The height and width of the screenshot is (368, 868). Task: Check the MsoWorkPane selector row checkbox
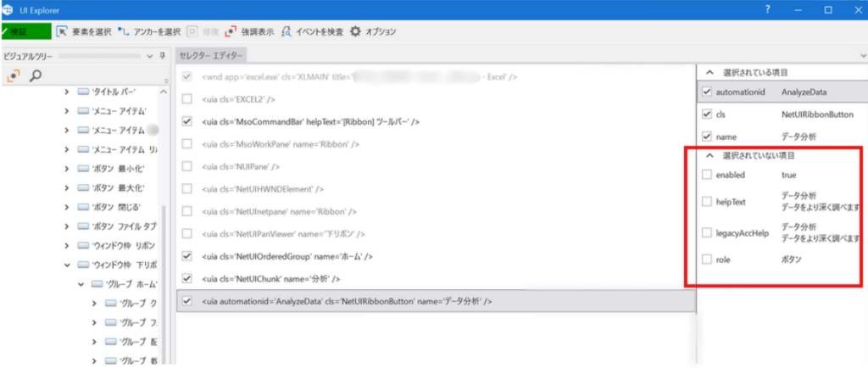pos(187,144)
